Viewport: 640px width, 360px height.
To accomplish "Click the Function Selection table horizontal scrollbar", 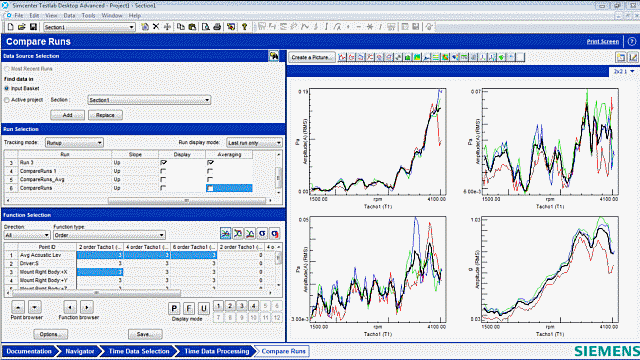I will pos(97,293).
